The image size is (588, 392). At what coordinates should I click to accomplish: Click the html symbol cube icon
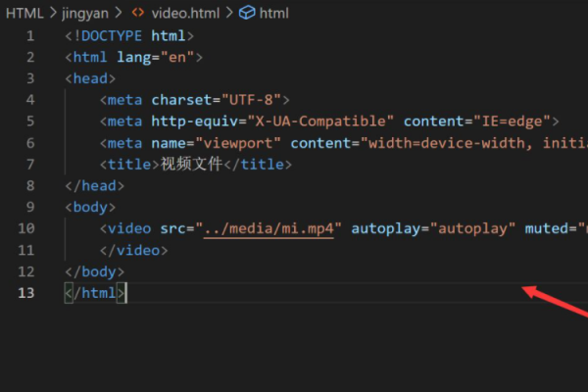pyautogui.click(x=247, y=13)
